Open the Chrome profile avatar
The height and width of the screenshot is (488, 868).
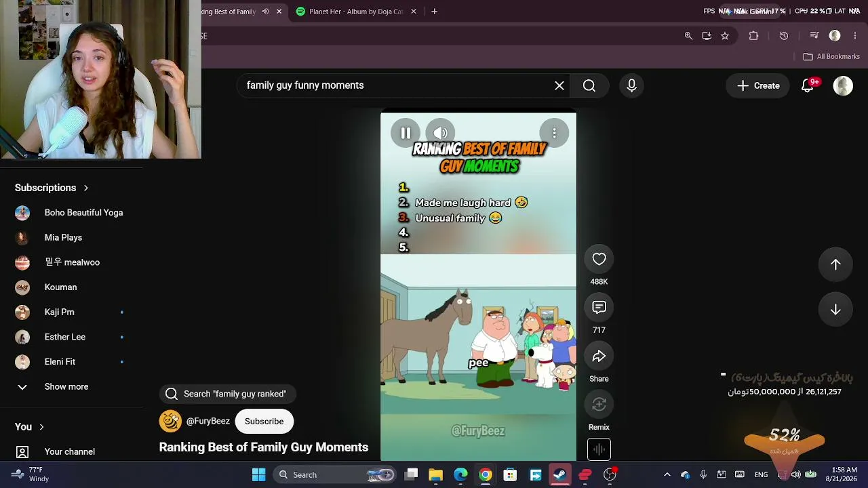click(x=835, y=36)
